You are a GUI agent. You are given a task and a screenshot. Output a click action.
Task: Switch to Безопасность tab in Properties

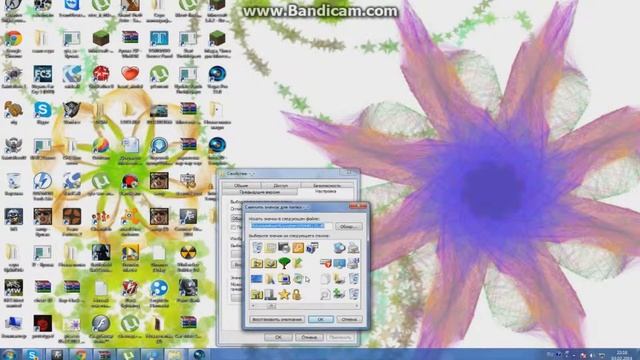[x=327, y=185]
